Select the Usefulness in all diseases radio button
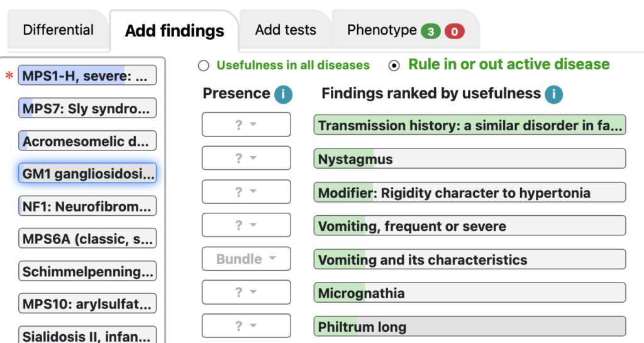The image size is (644, 343). tap(203, 65)
